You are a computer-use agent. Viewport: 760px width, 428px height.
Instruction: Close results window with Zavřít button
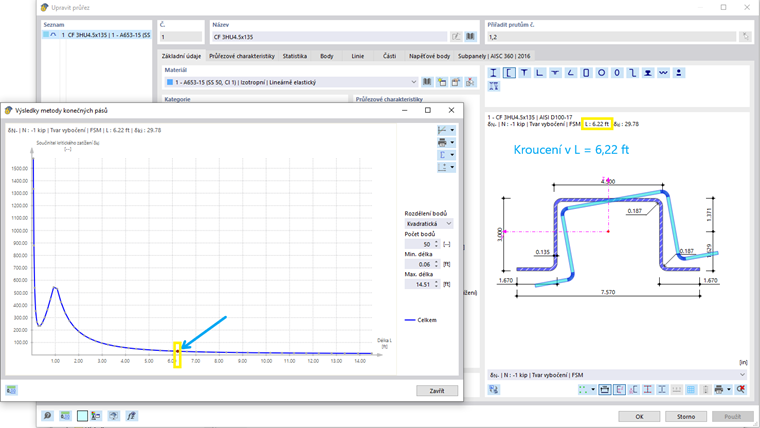click(x=437, y=391)
